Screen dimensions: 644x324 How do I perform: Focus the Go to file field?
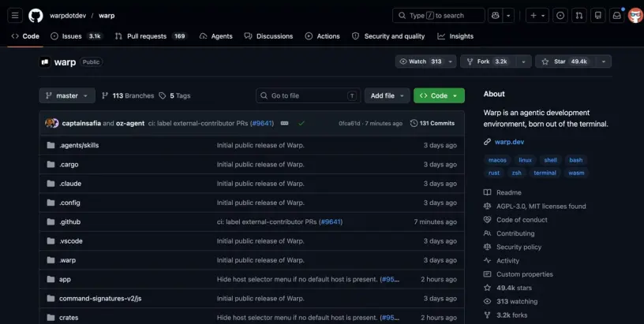[x=309, y=95]
